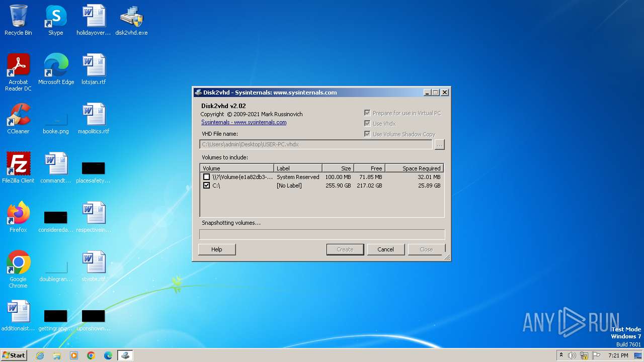Open Acrobat Reader DC shortcut
644x362 pixels.
pyautogui.click(x=18, y=72)
